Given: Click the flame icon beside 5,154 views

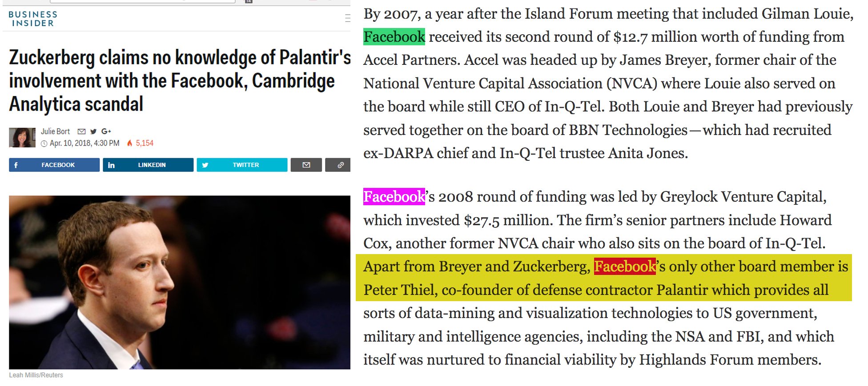Looking at the screenshot, I should coord(130,143).
